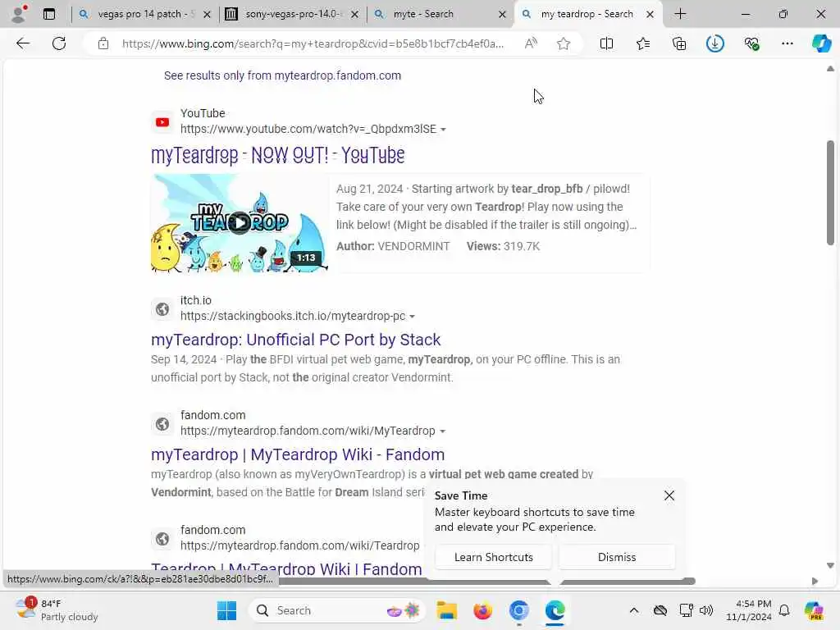The width and height of the screenshot is (840, 630).
Task: Close the 'myte - Search' tab
Action: (503, 15)
